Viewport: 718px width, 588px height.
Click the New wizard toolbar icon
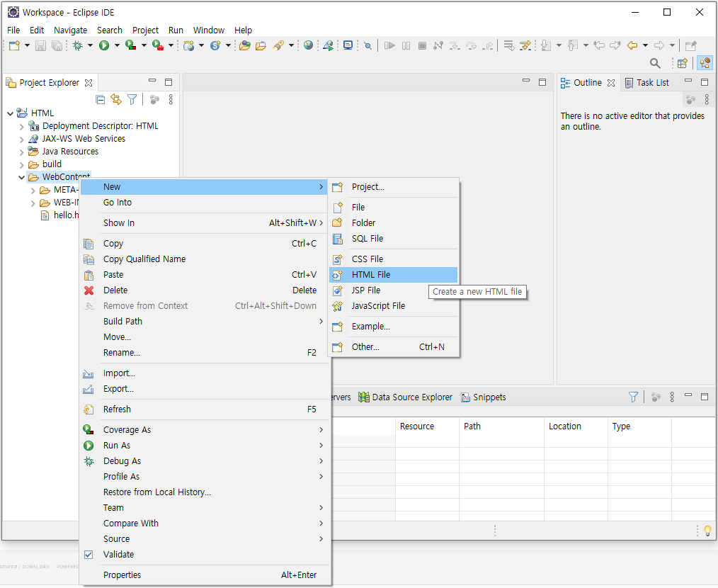coord(14,45)
